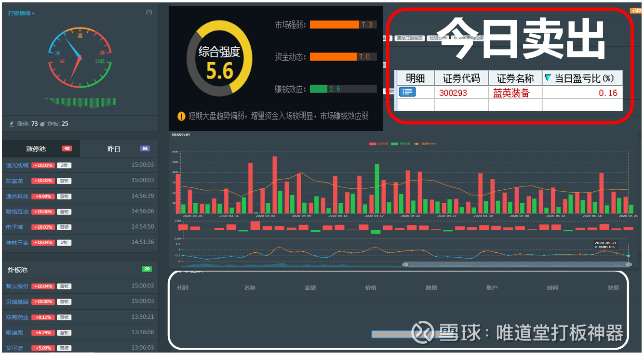644x354 pixels.
Task: Click the 13:30:21 time of 双鹭药业
Action: (x=143, y=316)
